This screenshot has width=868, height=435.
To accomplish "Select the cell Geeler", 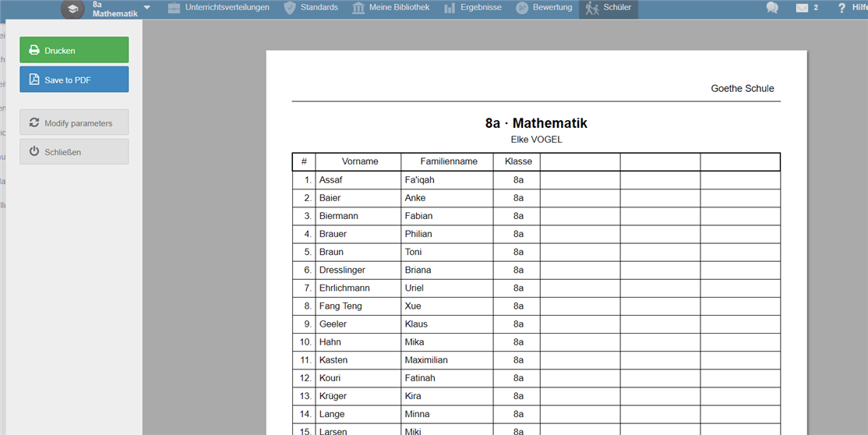I will click(x=358, y=324).
